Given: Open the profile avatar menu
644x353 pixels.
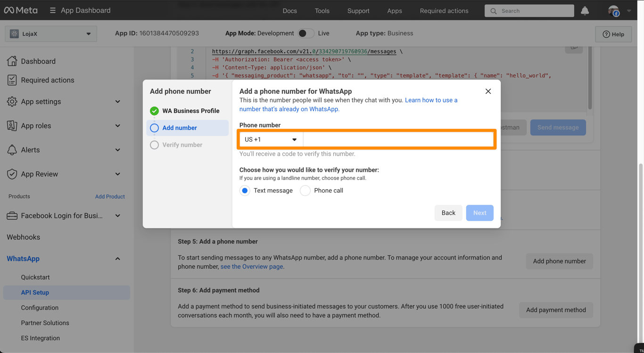Looking at the screenshot, I should point(613,11).
